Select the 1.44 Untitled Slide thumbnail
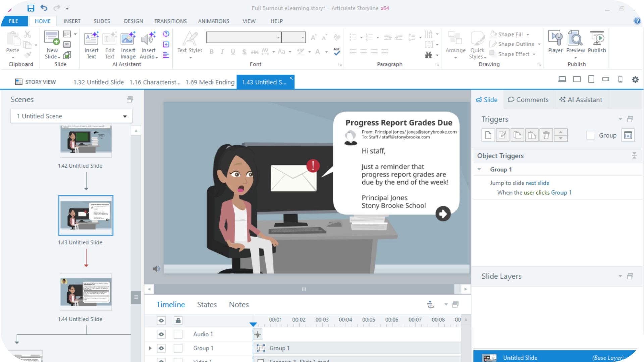Viewport: 644px width, 362px height. point(86,292)
